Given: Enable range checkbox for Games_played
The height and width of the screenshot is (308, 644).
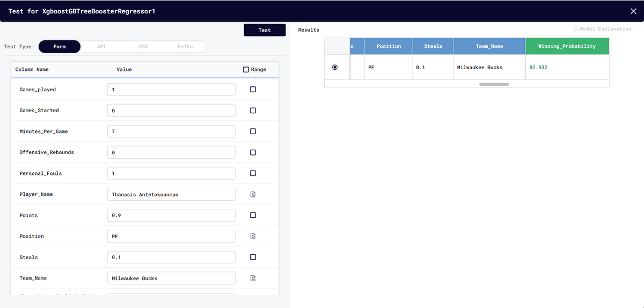Looking at the screenshot, I should click(x=253, y=90).
